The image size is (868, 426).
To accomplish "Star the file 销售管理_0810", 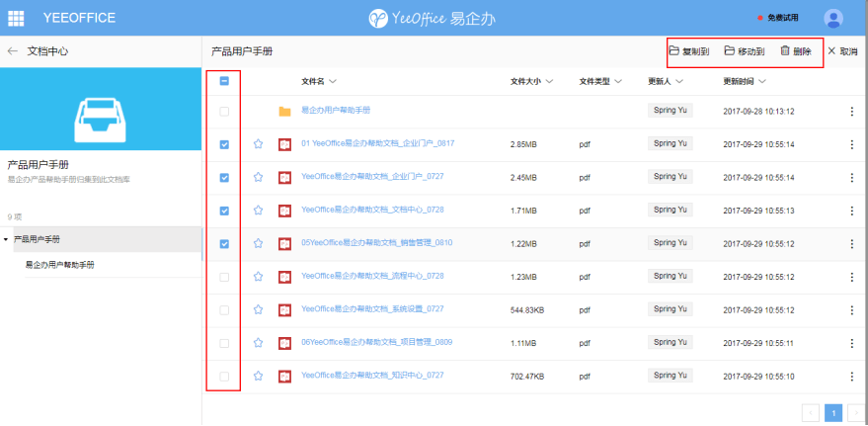I will click(258, 243).
